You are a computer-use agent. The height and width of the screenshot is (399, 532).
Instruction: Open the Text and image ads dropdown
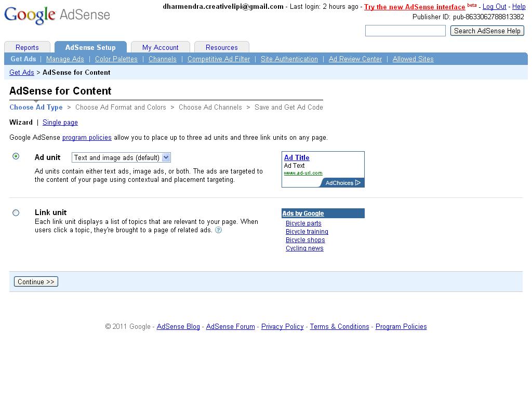pyautogui.click(x=121, y=157)
